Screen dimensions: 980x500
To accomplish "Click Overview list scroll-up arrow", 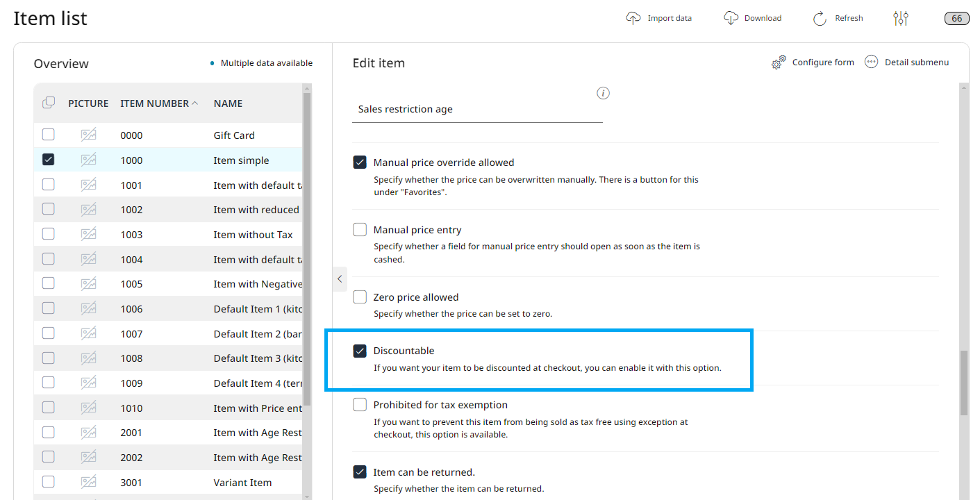I will click(307, 88).
